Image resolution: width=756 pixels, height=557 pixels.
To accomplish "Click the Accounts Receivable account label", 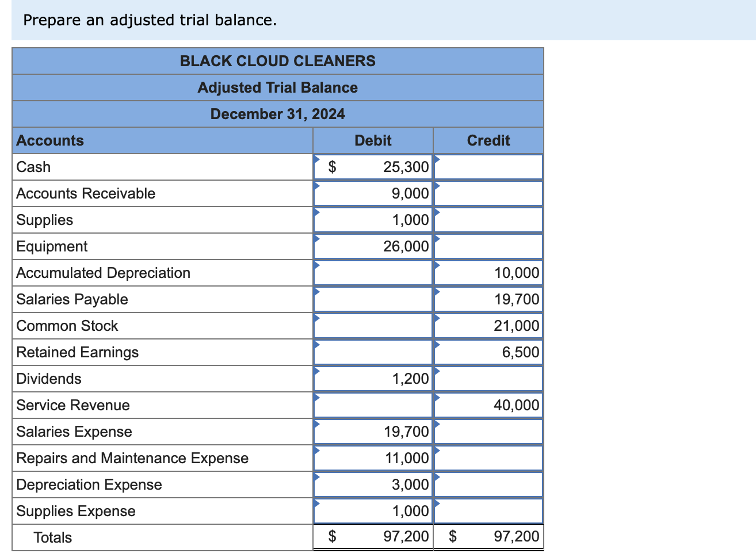I will point(86,193).
